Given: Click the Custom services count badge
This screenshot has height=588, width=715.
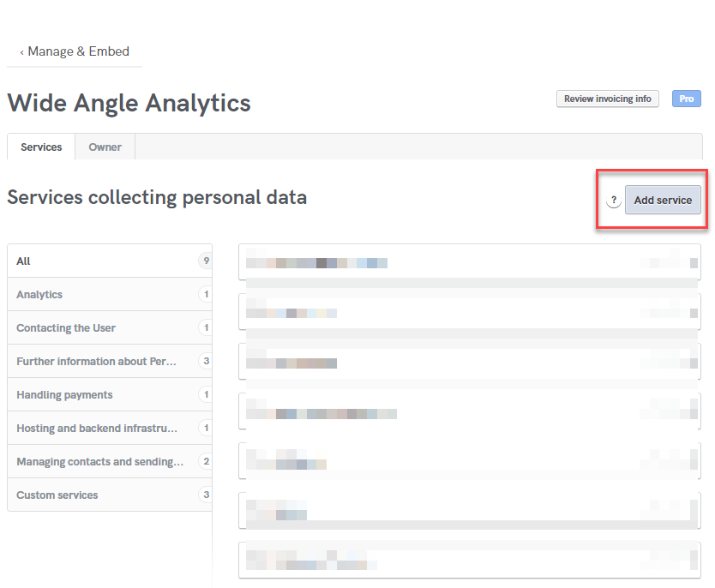Looking at the screenshot, I should (x=206, y=495).
